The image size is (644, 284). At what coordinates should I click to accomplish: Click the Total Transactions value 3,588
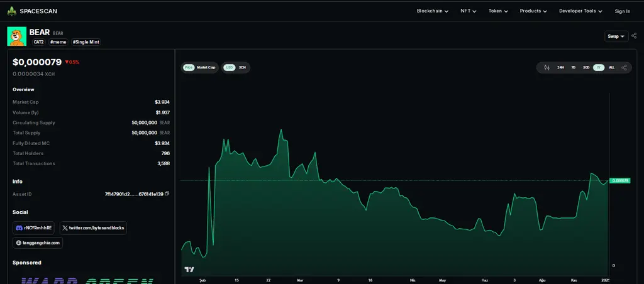coord(164,163)
